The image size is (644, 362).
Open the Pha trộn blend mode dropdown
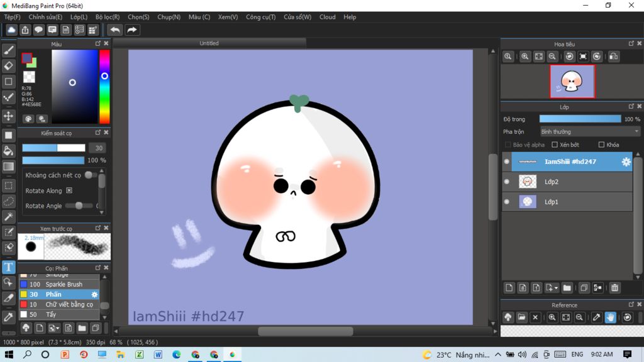pos(590,132)
